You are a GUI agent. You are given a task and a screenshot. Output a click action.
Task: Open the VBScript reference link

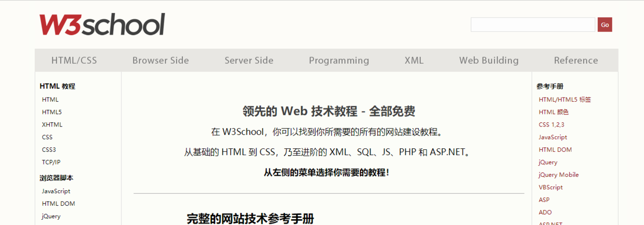[551, 187]
